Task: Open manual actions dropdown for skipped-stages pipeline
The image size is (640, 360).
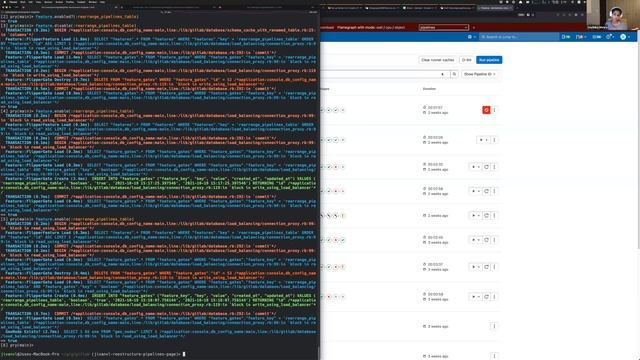Action: tap(475, 216)
